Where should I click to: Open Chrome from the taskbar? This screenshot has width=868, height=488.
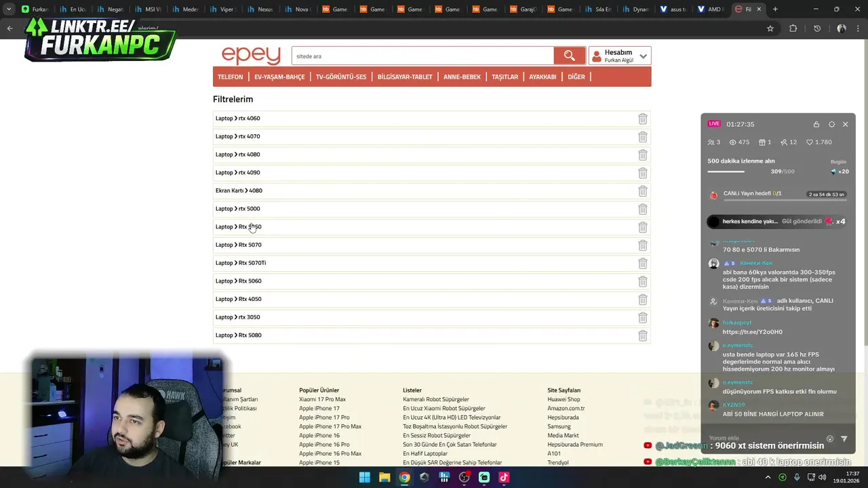tap(404, 477)
